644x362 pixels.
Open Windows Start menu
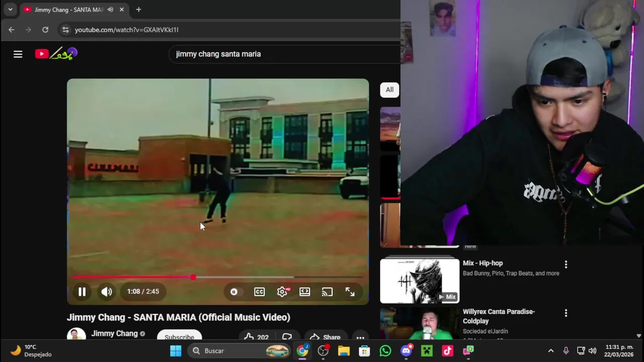[x=176, y=351]
